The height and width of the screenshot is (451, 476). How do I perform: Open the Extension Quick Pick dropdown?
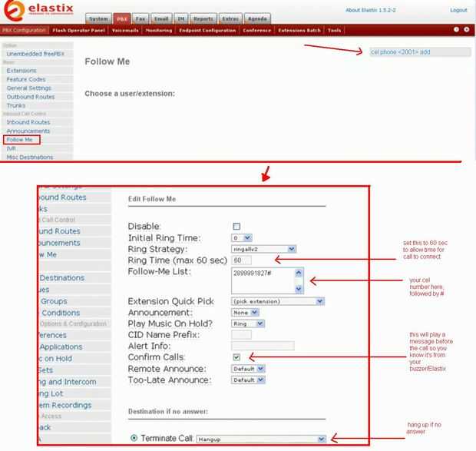click(x=278, y=301)
